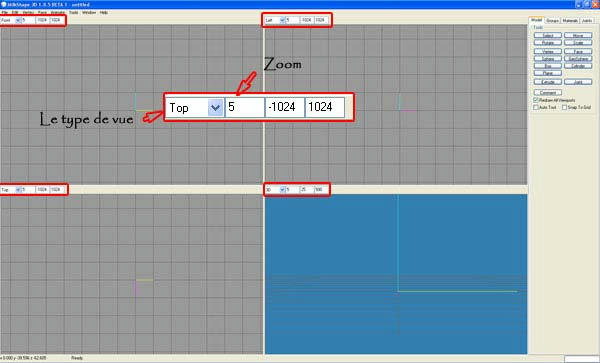The height and width of the screenshot is (363, 600).
Task: Open the Animate menu
Action: coord(58,13)
